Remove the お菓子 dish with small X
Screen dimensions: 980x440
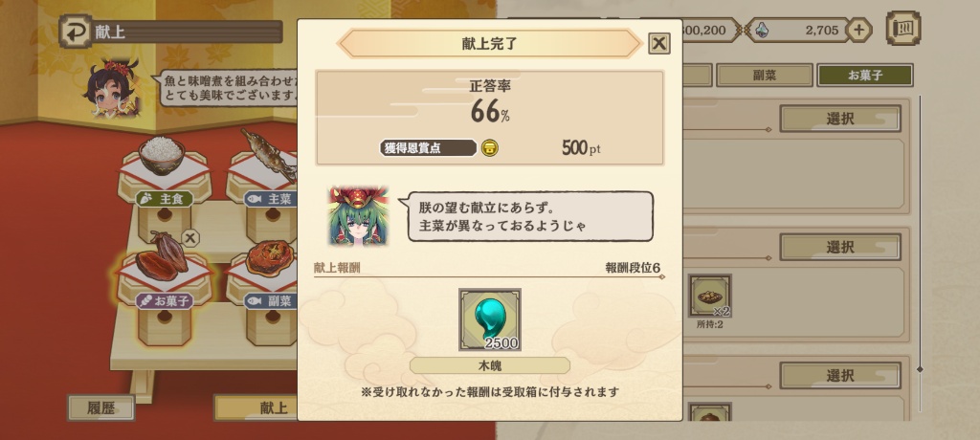pos(190,237)
